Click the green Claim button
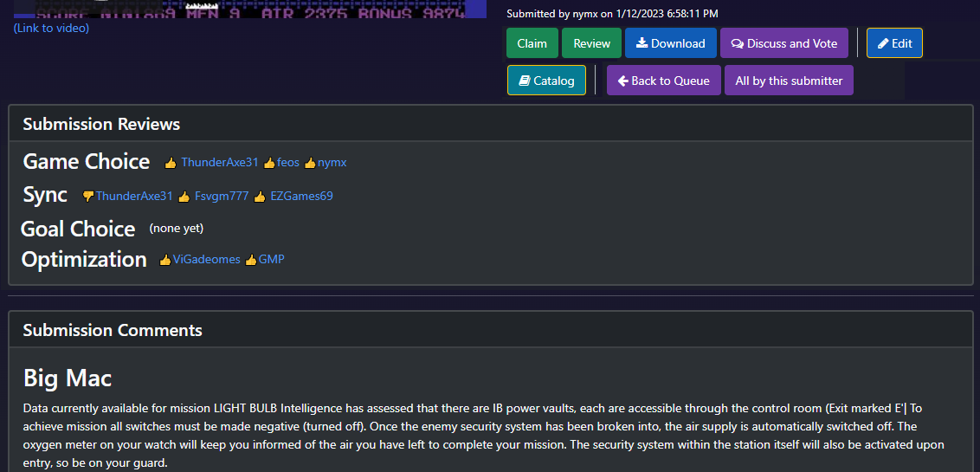Screen dimensions: 980x472 [x=532, y=43]
